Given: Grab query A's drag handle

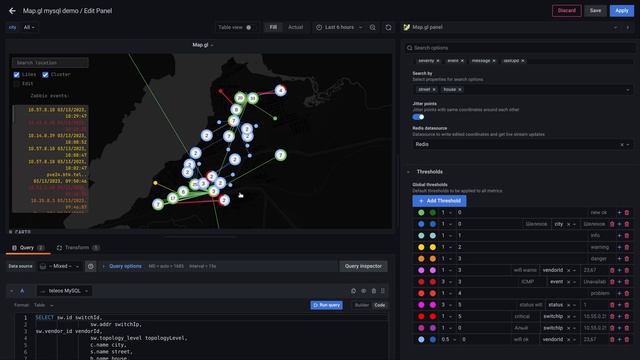Looking at the screenshot, I should [383, 291].
